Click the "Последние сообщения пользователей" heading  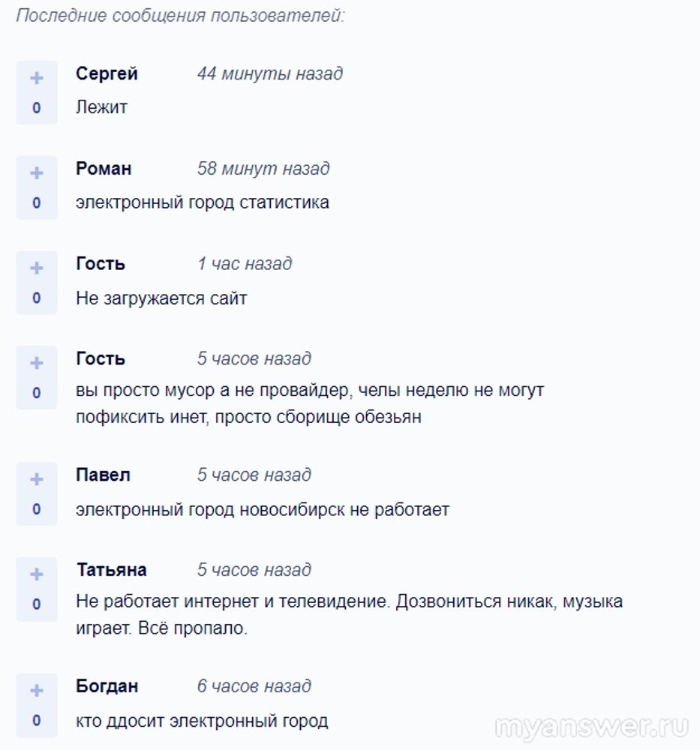180,16
